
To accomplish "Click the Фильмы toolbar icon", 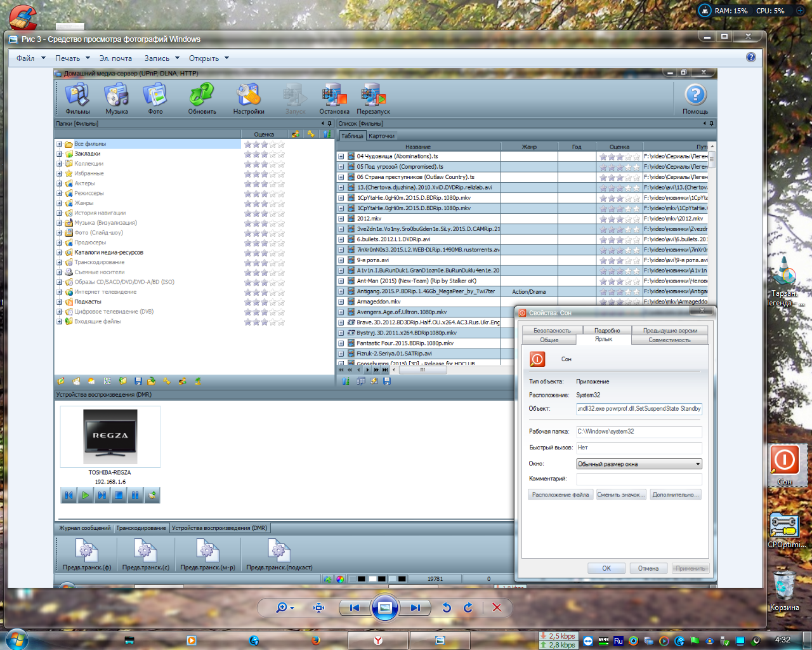I will (77, 98).
